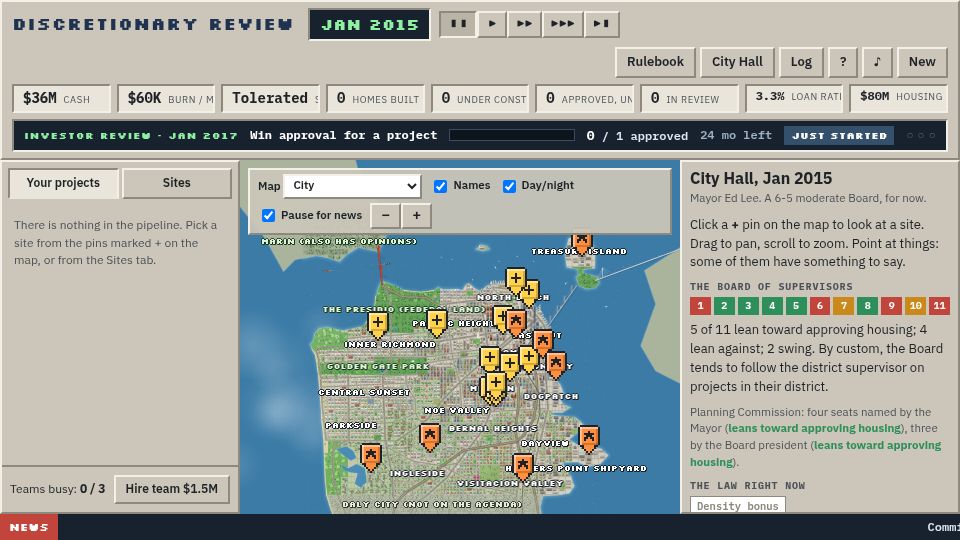
Task: Skip ahead to next event
Action: tap(601, 24)
